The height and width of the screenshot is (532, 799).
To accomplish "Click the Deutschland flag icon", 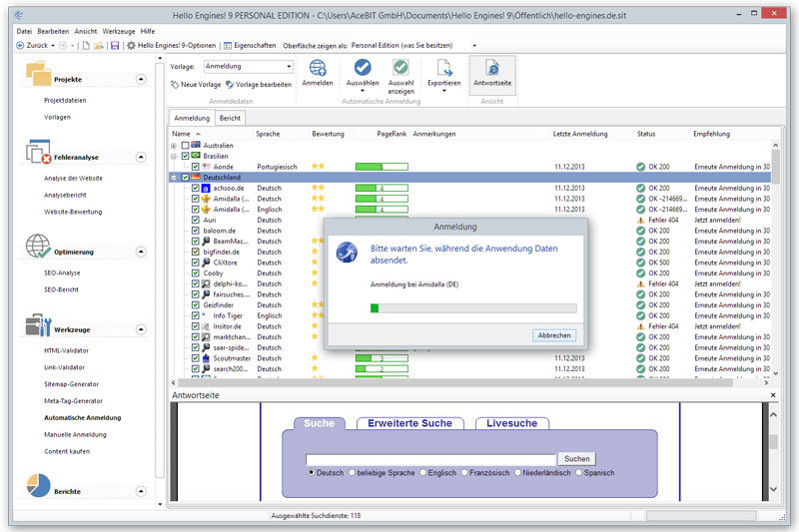I will (196, 177).
